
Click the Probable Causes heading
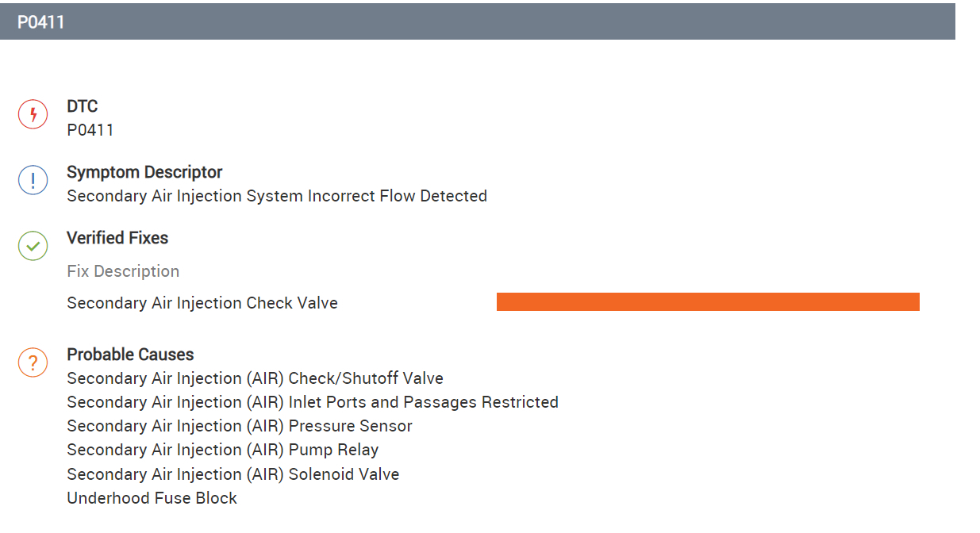(130, 355)
